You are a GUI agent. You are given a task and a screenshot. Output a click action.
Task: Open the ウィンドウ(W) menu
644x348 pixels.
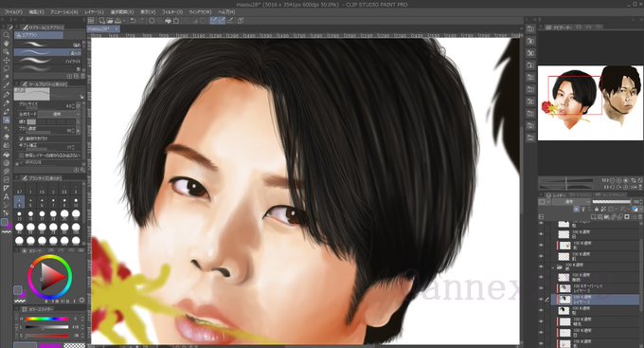point(201,12)
